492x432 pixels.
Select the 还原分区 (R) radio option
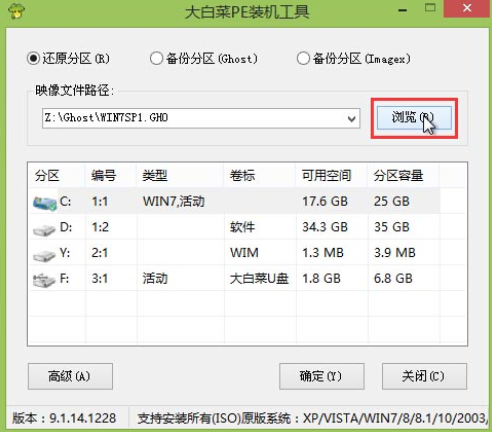click(x=68, y=59)
